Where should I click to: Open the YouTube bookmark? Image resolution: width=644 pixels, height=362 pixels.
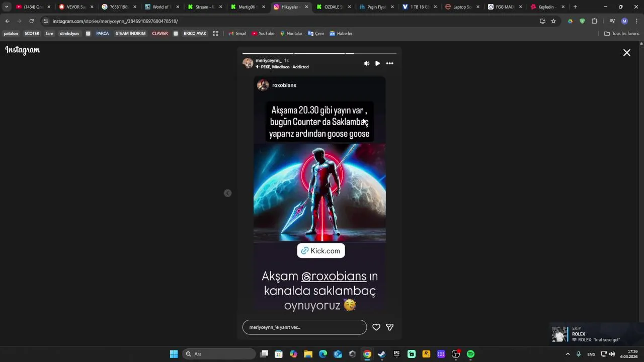(x=263, y=34)
